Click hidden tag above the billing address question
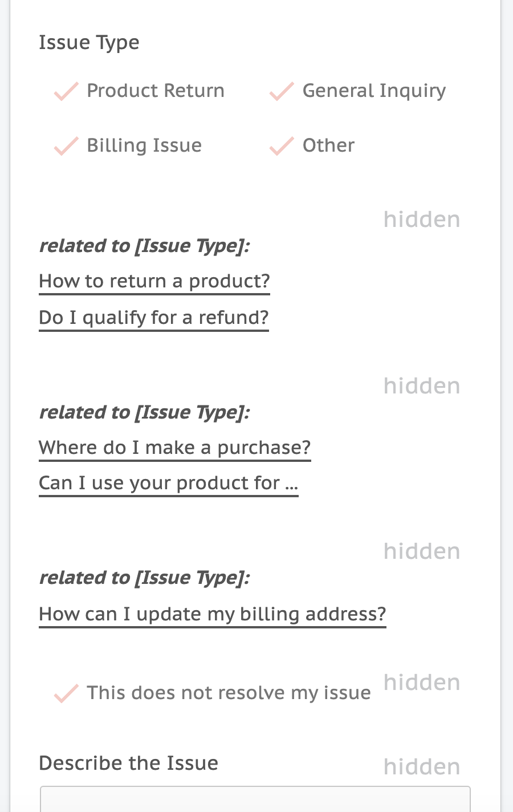 pos(422,551)
